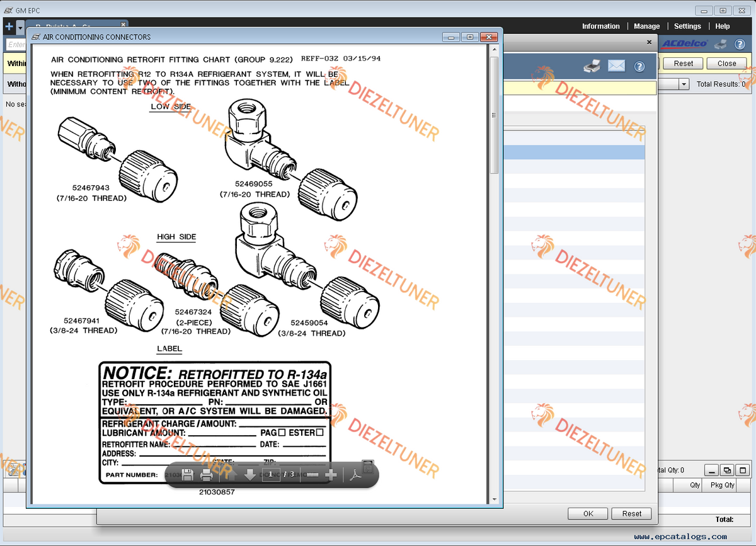Click the ACDelco logo
The image size is (756, 546).
[685, 43]
